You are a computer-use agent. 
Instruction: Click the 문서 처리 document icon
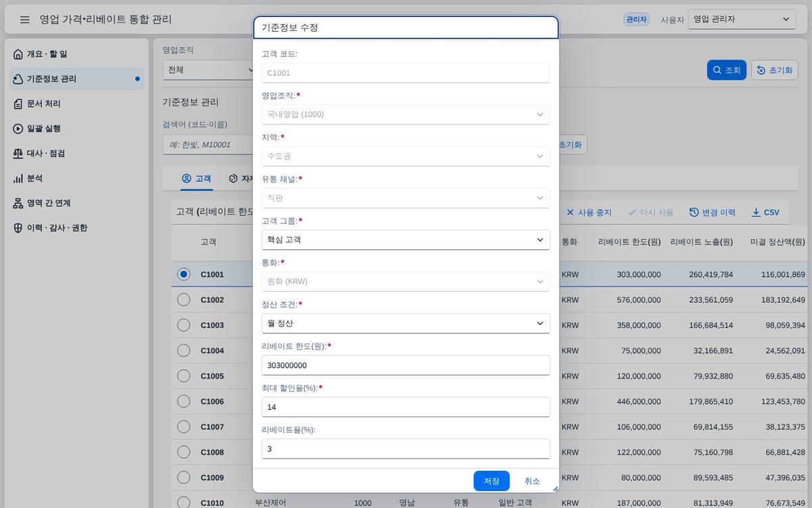click(x=18, y=104)
